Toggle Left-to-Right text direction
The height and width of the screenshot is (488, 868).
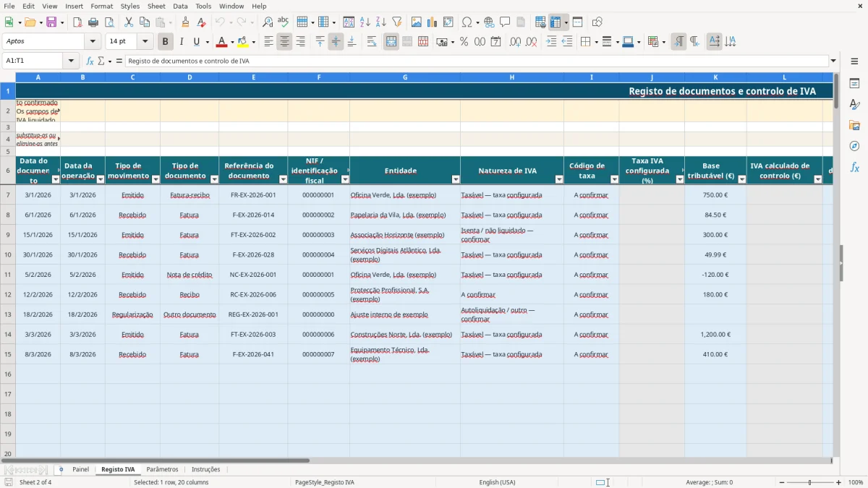[678, 42]
